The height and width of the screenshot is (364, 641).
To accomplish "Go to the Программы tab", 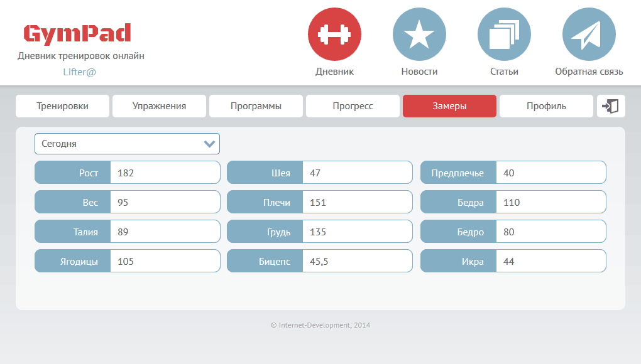I will point(256,106).
